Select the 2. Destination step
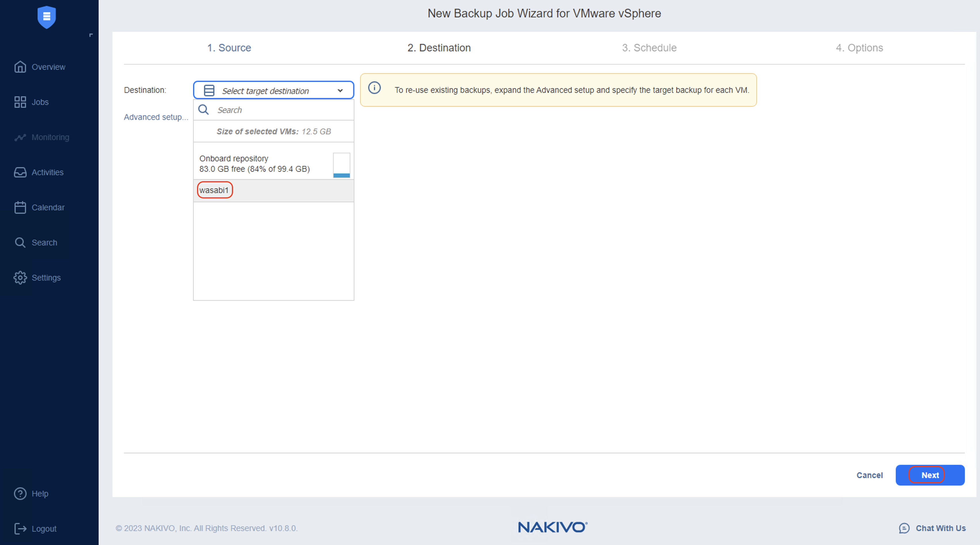 [439, 48]
